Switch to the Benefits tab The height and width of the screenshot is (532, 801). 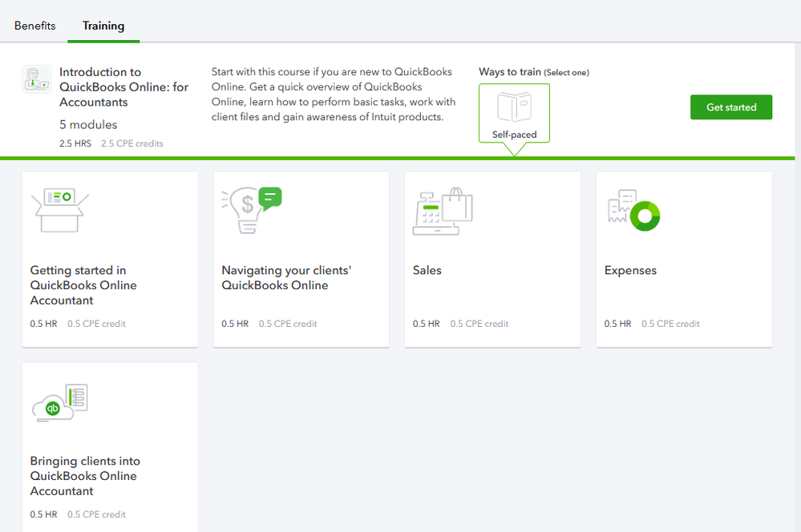tap(35, 26)
